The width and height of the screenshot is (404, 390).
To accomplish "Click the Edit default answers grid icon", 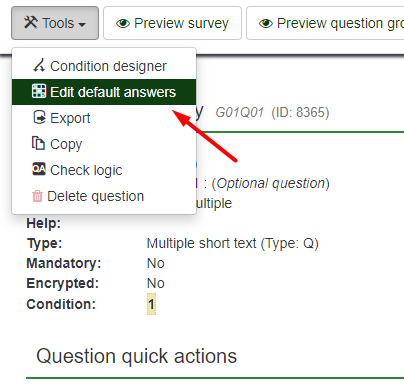I will click(x=39, y=91).
